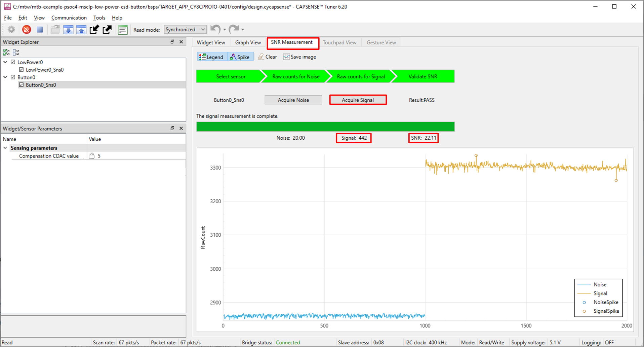Viewport: 644px width, 347px height.
Task: Open the View menu
Action: pos(39,18)
